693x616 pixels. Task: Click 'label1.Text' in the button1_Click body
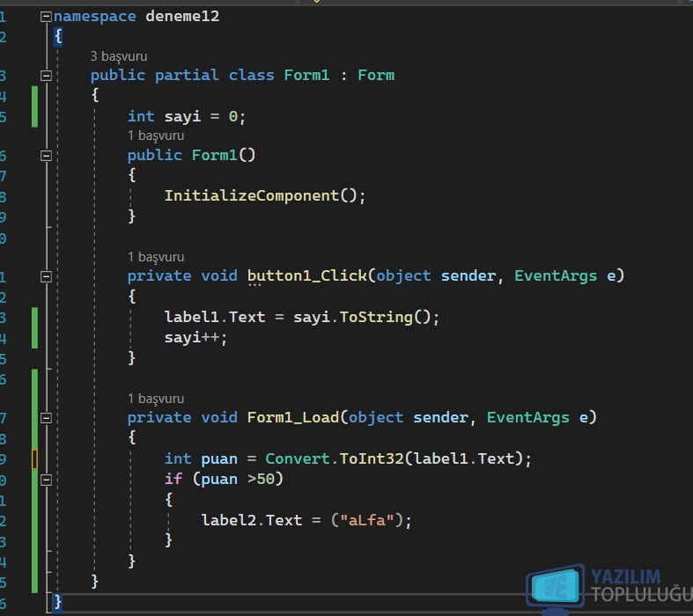pyautogui.click(x=215, y=317)
